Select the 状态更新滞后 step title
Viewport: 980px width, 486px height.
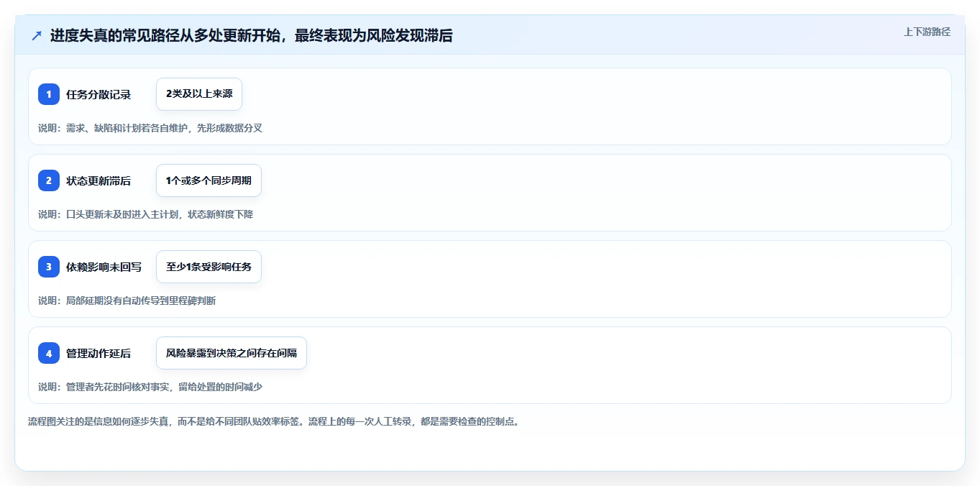[x=99, y=180]
